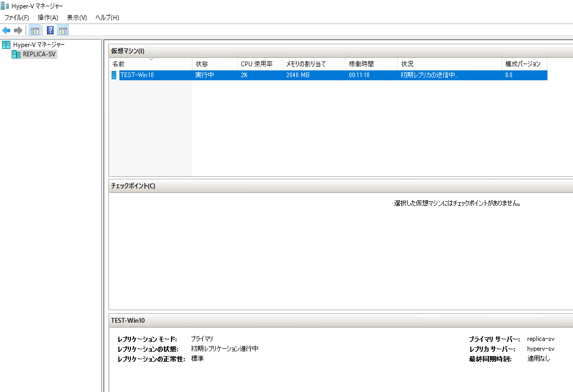This screenshot has height=392, width=573.
Task: Click the レプリケーションの正常性 label
Action: (151, 359)
